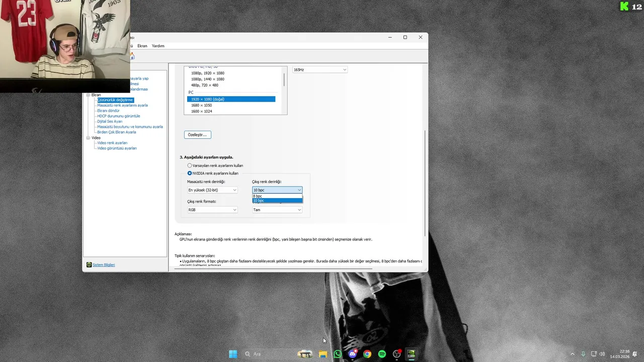644x362 pixels.
Task: Open Google Chrome from the taskbar
Action: pos(367,354)
